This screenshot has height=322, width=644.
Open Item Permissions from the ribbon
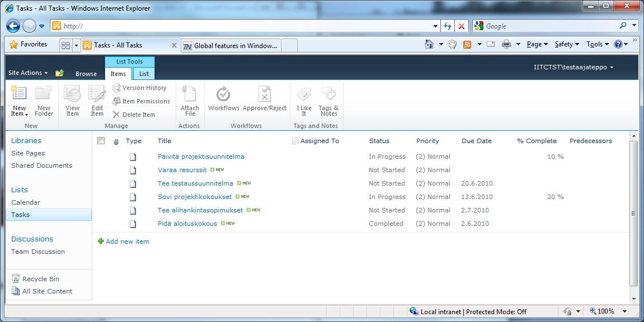tap(141, 101)
